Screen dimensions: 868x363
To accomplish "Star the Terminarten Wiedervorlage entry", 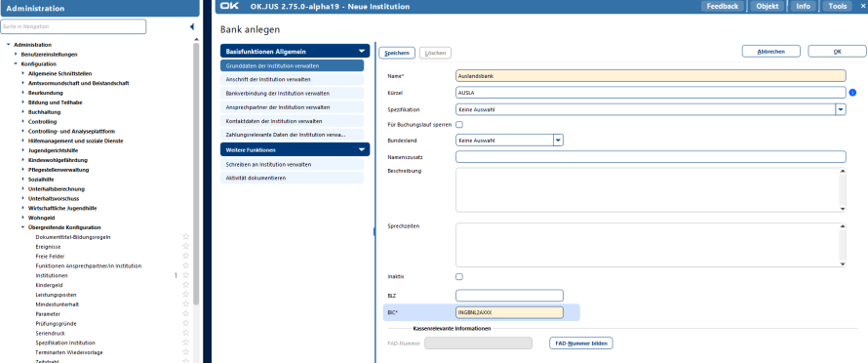I will point(186,352).
